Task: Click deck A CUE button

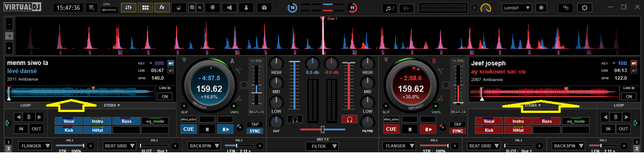Action: click(188, 129)
